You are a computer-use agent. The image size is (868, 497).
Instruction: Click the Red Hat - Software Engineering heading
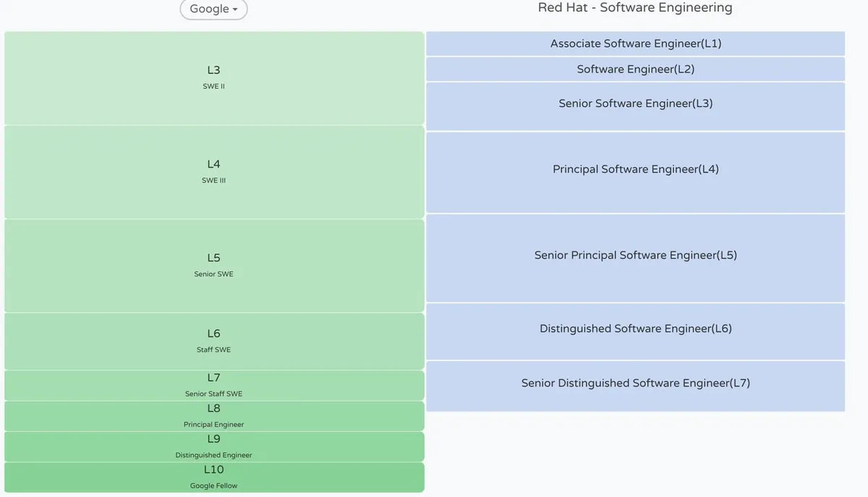(634, 8)
